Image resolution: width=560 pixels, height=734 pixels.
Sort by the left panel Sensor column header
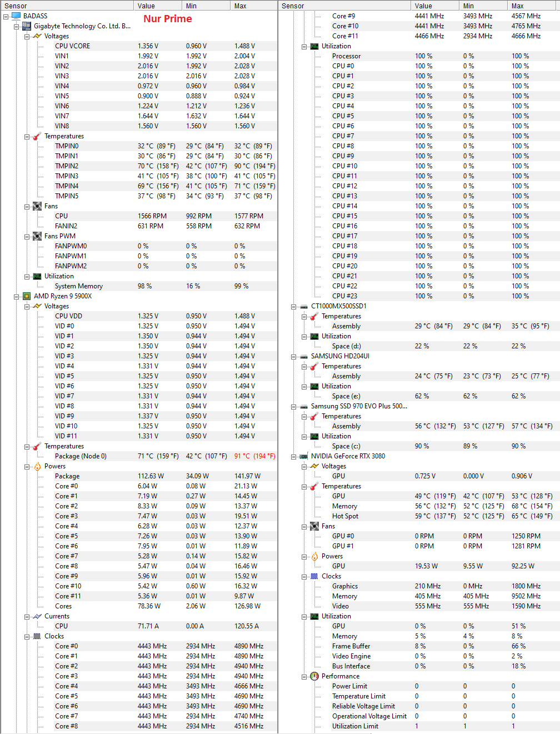pyautogui.click(x=67, y=6)
